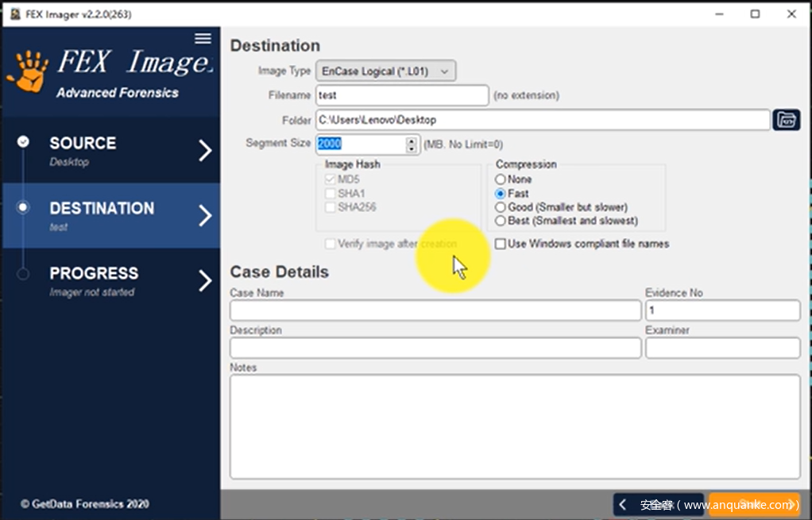Expand the SOURCE step chevron
This screenshot has height=520, width=812.
pyautogui.click(x=206, y=151)
